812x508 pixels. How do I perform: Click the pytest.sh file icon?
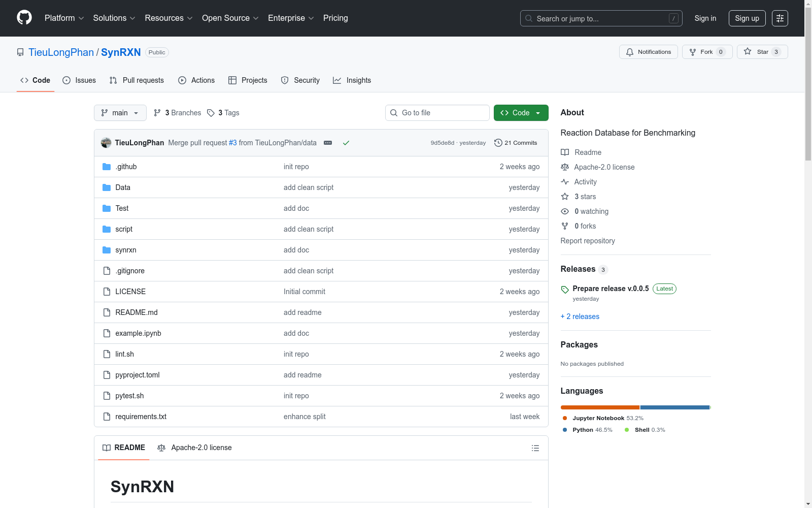click(107, 396)
